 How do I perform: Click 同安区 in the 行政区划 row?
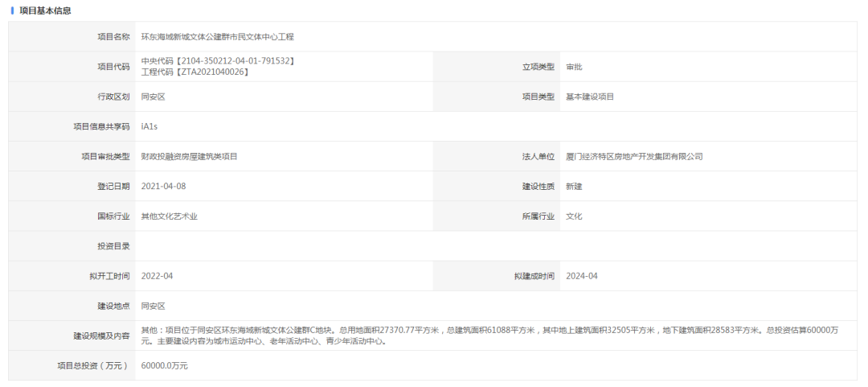pos(154,97)
